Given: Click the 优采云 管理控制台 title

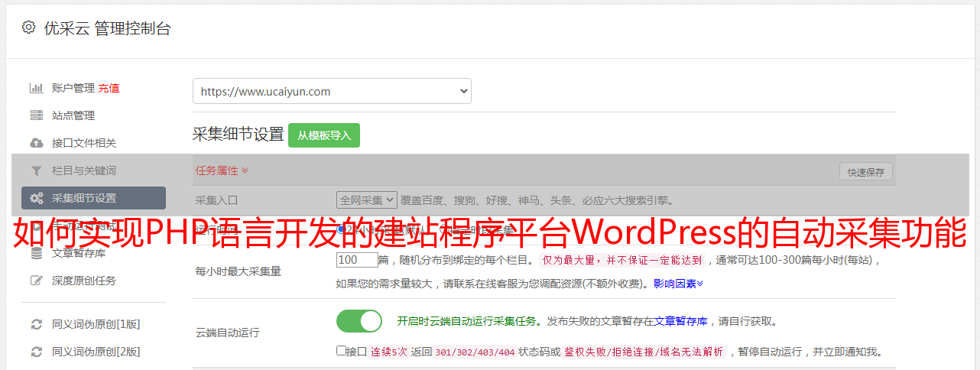Looking at the screenshot, I should point(107,28).
